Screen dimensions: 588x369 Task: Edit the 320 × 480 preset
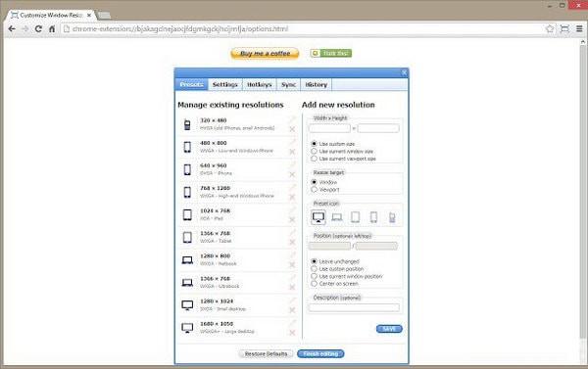(x=292, y=119)
